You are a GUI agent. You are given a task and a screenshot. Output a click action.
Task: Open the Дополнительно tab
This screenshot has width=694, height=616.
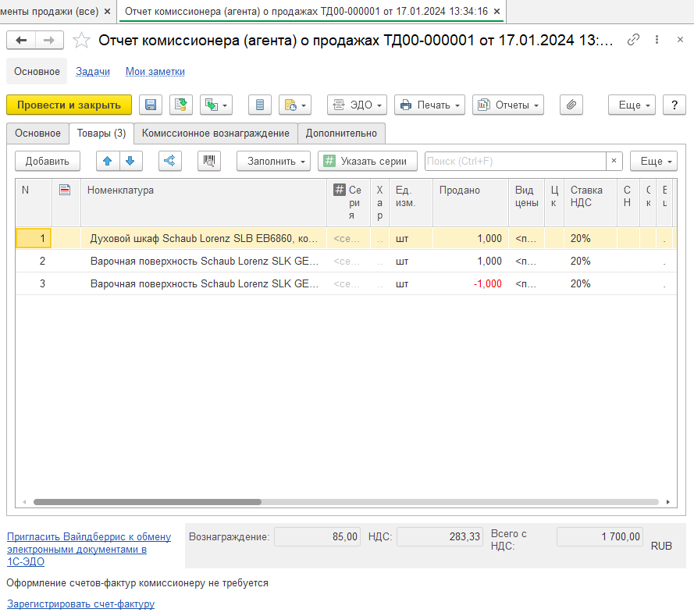coord(341,134)
